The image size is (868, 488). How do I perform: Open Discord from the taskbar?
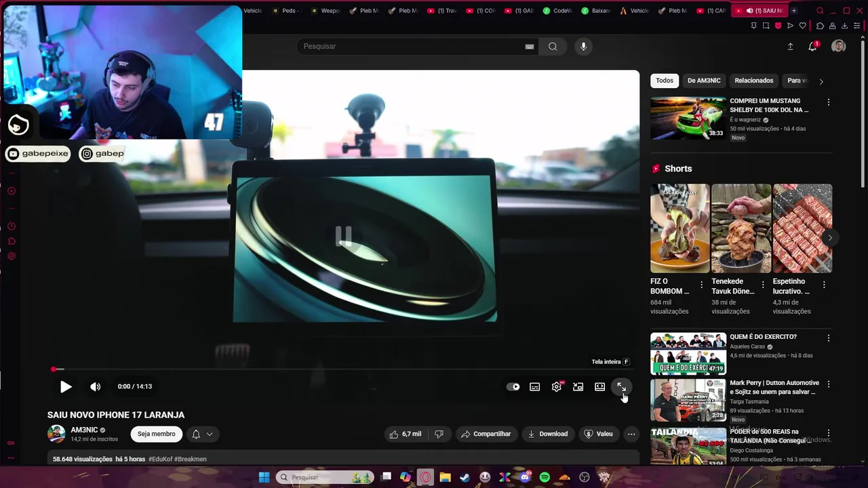tap(525, 477)
